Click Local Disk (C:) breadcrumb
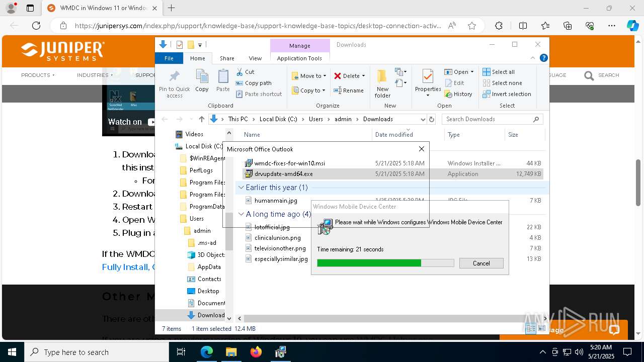The width and height of the screenshot is (644, 362). click(x=278, y=119)
